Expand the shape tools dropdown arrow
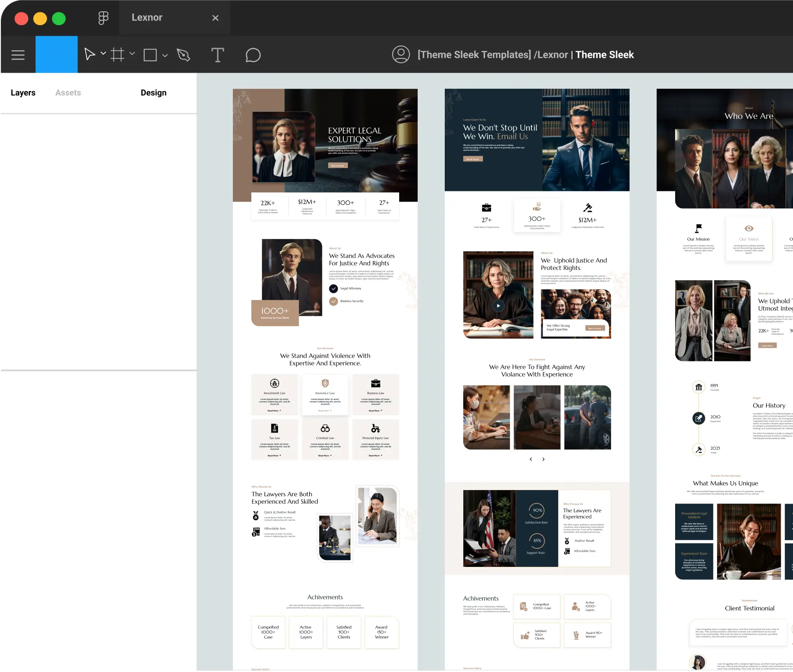Image resolution: width=793 pixels, height=672 pixels. pos(165,55)
